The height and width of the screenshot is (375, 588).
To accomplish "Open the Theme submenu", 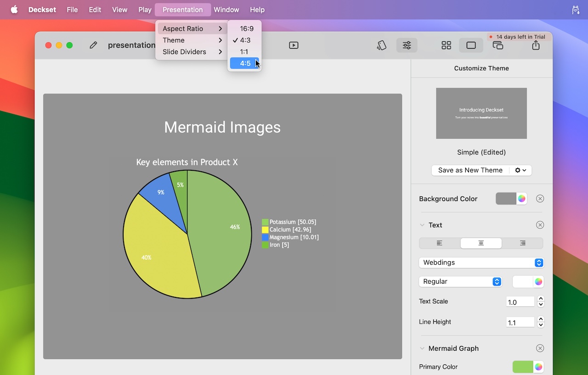I will pos(192,40).
